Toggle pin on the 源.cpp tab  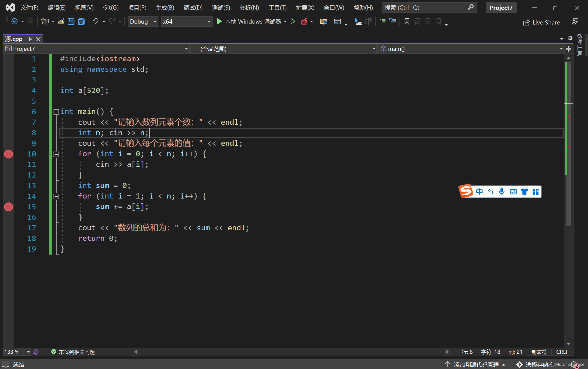click(30, 39)
